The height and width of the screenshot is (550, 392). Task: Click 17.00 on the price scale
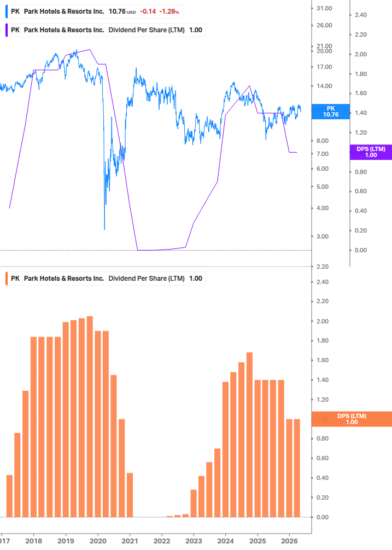tap(324, 67)
